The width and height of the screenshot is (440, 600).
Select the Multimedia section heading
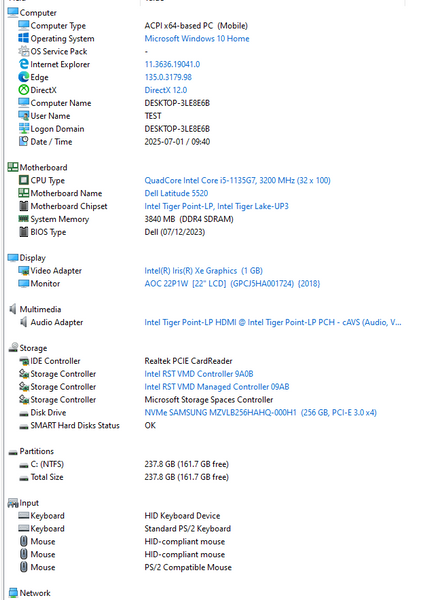[x=40, y=309]
